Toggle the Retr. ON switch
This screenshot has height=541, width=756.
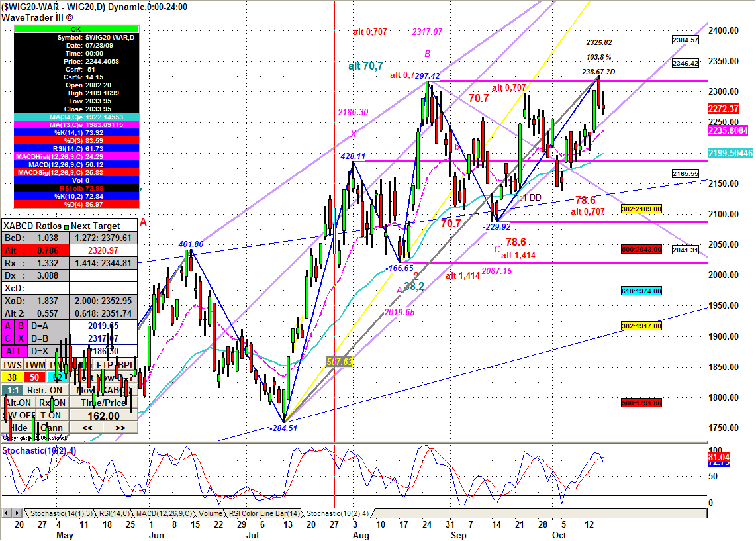tap(45, 390)
